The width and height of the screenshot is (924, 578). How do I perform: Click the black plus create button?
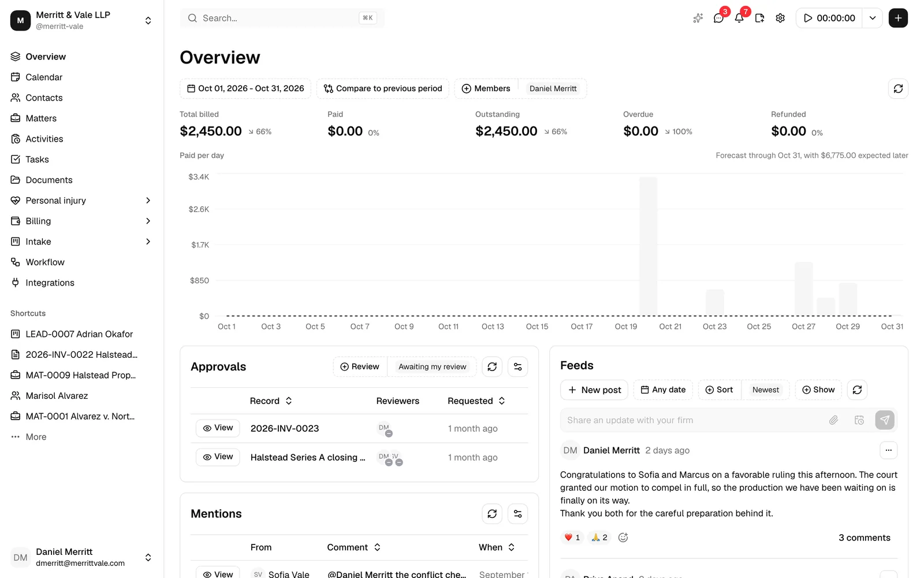898,18
